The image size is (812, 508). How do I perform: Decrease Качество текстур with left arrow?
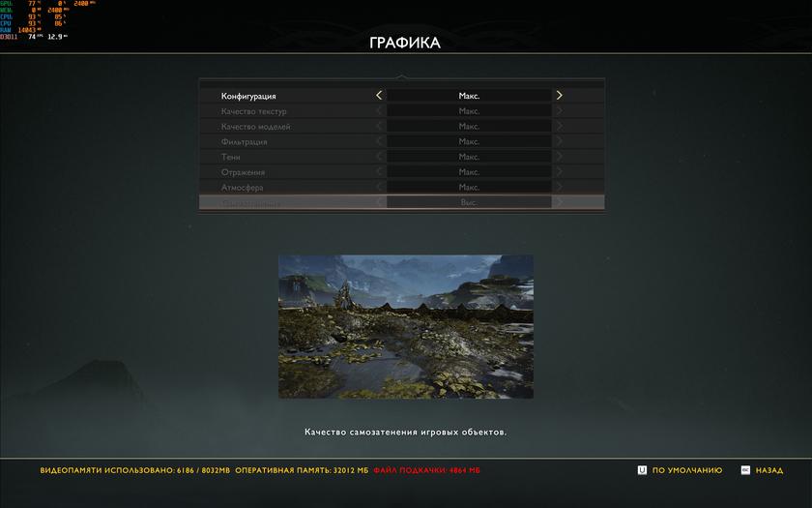[379, 111]
